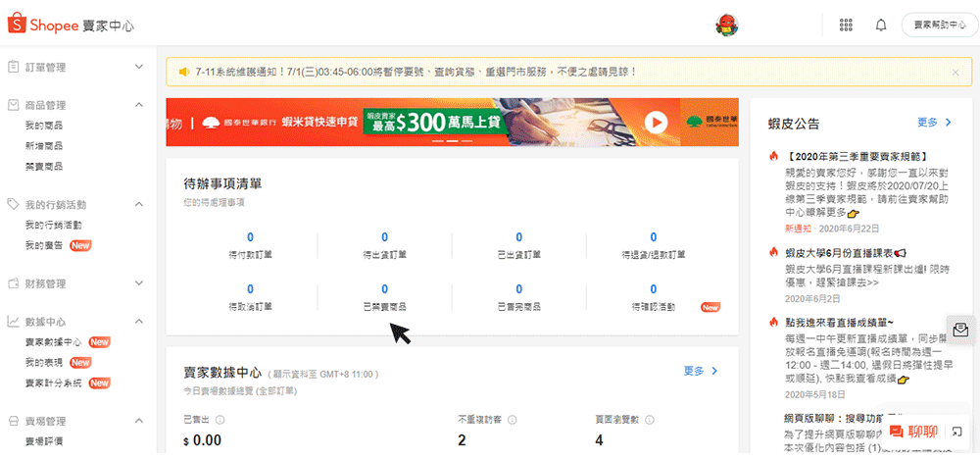Open 更多 link in 蝦皮公告
The image size is (980, 460).
(934, 123)
